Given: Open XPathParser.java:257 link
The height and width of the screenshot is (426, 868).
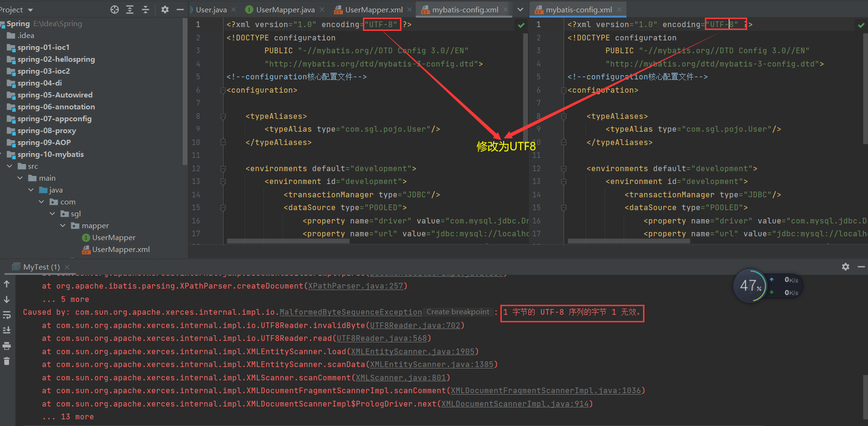Looking at the screenshot, I should [356, 286].
